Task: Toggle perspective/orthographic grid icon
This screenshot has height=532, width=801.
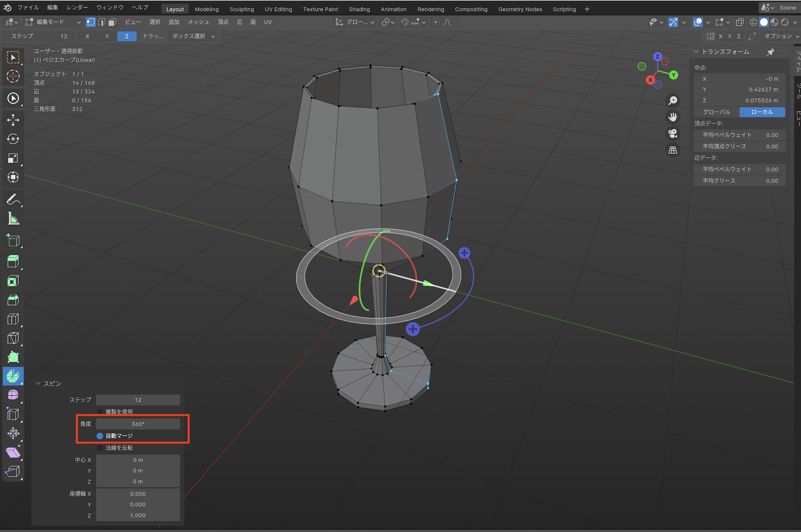Action: tap(673, 150)
